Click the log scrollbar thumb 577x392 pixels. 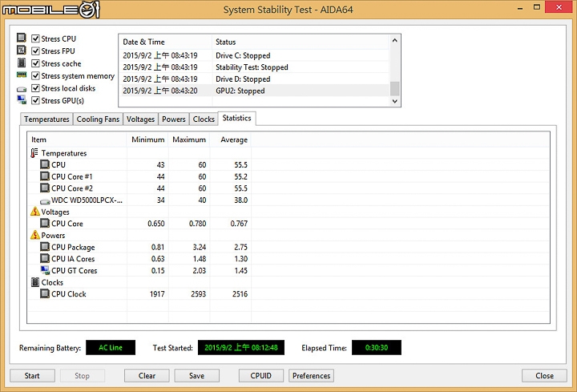tap(395, 89)
